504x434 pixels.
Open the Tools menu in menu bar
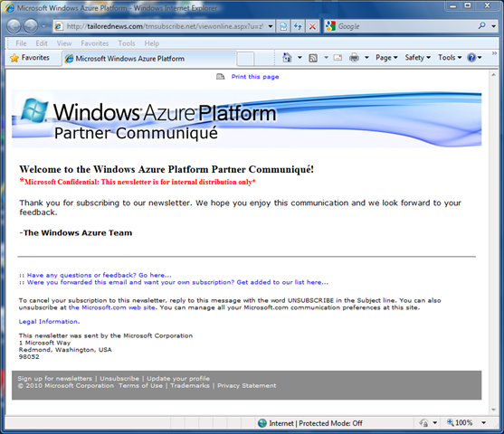[127, 43]
